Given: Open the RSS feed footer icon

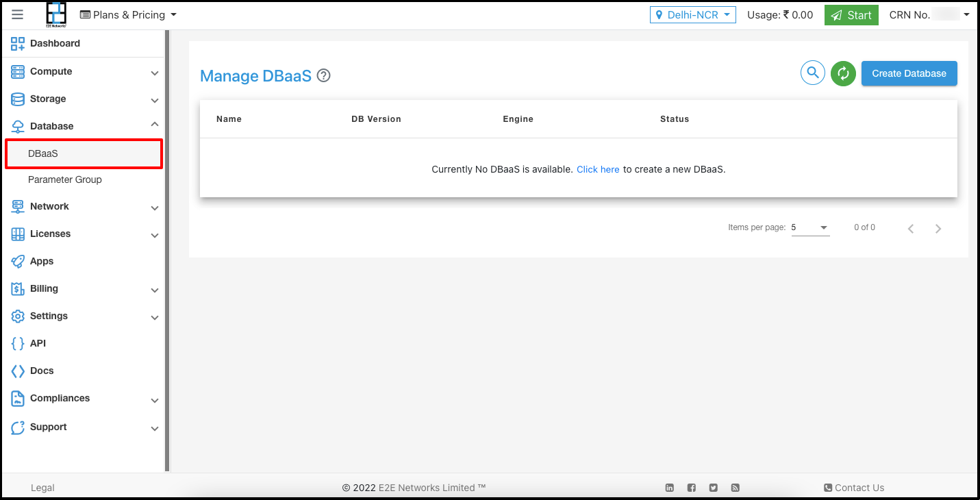Looking at the screenshot, I should pos(736,488).
